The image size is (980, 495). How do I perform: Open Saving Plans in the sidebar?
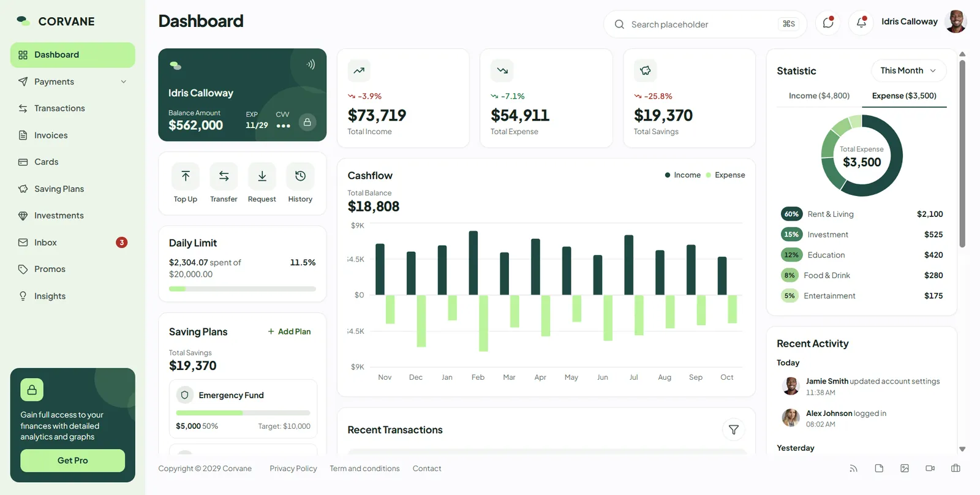[x=73, y=189]
